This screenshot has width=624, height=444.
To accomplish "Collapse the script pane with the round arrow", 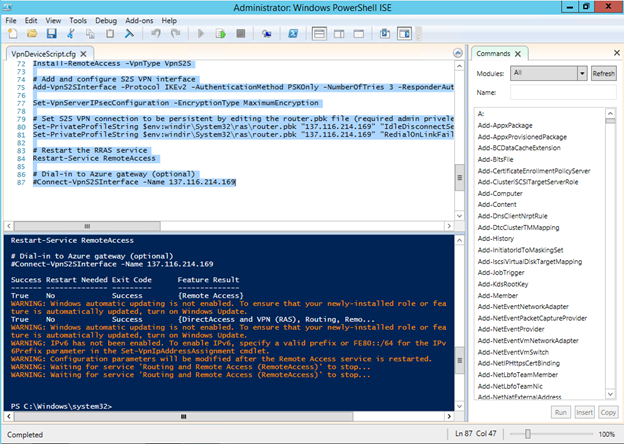I will tap(458, 53).
